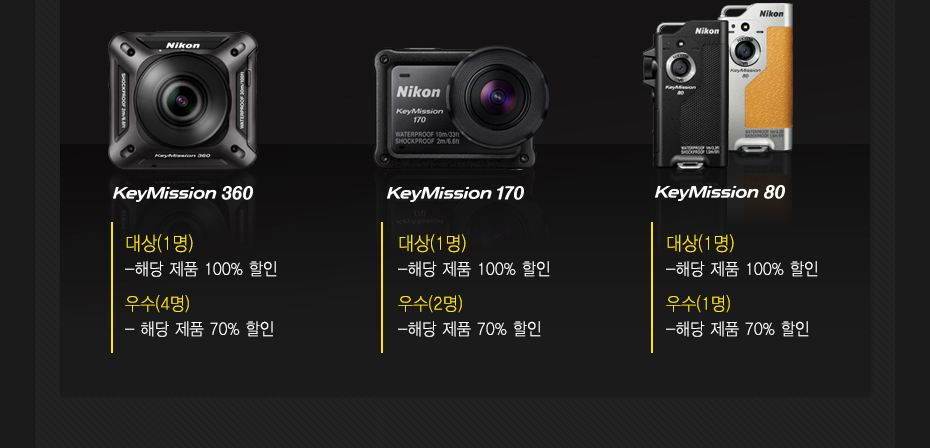Click 70% 할인 text under KeyMission 360
Image resolution: width=930 pixels, height=448 pixels.
coord(242,329)
